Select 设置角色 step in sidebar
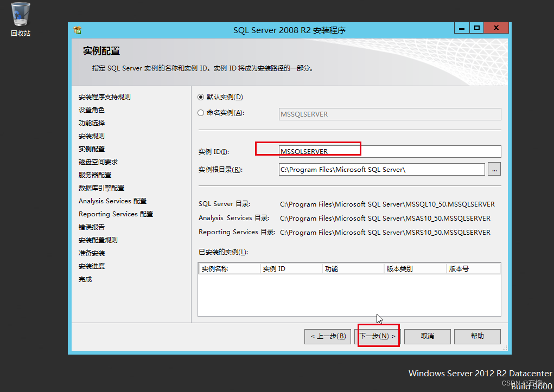554x392 pixels. (92, 110)
